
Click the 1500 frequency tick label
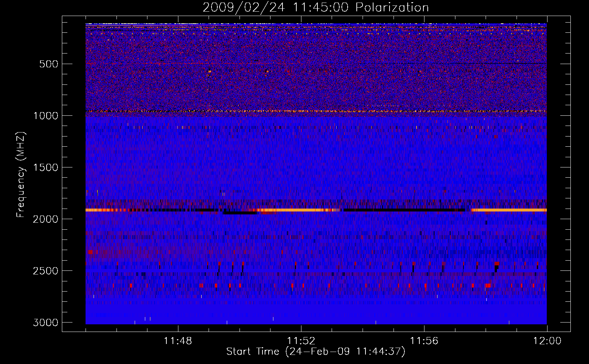pos(46,167)
